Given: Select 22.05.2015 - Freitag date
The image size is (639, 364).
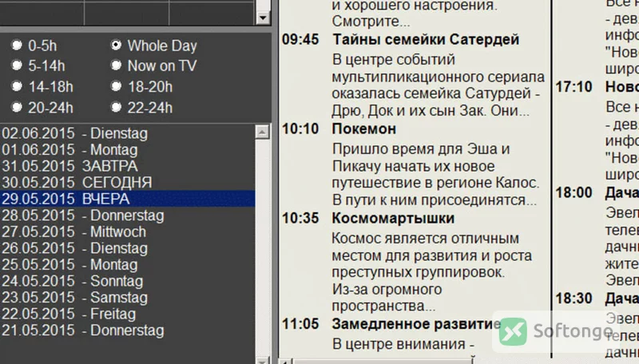Looking at the screenshot, I should (128, 314).
